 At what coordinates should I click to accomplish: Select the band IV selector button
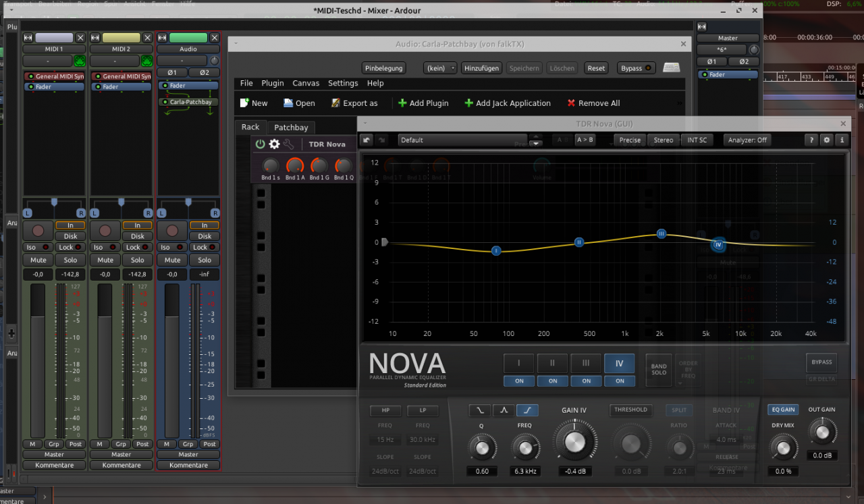pyautogui.click(x=620, y=364)
